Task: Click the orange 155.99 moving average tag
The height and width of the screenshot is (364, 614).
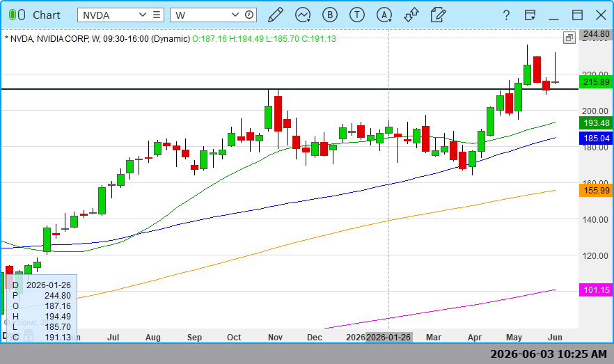Action: coord(596,191)
